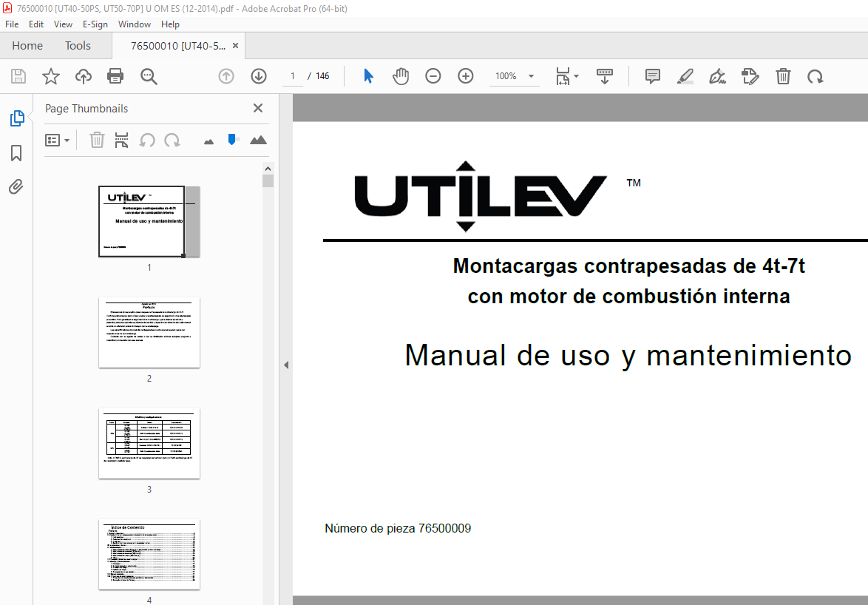Activate the Hand pan tool

pyautogui.click(x=400, y=76)
